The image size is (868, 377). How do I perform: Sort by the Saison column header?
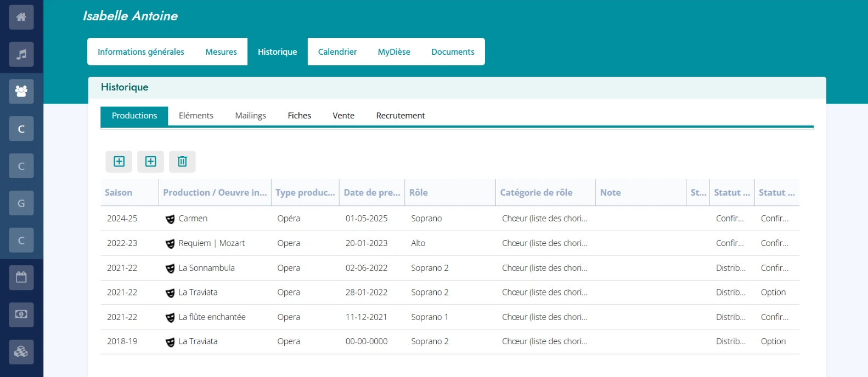coord(119,193)
